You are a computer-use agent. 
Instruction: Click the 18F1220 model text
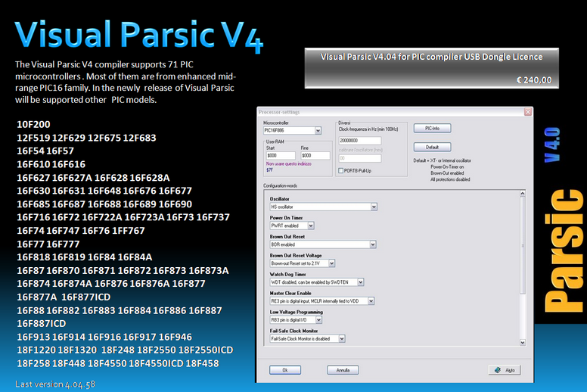[x=36, y=350]
